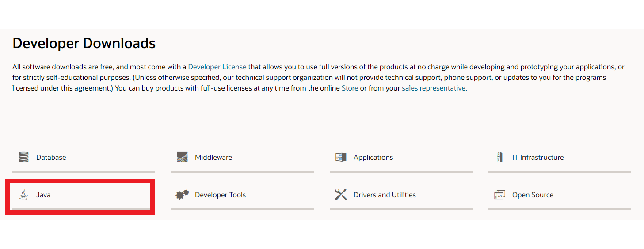The width and height of the screenshot is (644, 249).
Task: Visit the online Store link
Action: [x=350, y=88]
